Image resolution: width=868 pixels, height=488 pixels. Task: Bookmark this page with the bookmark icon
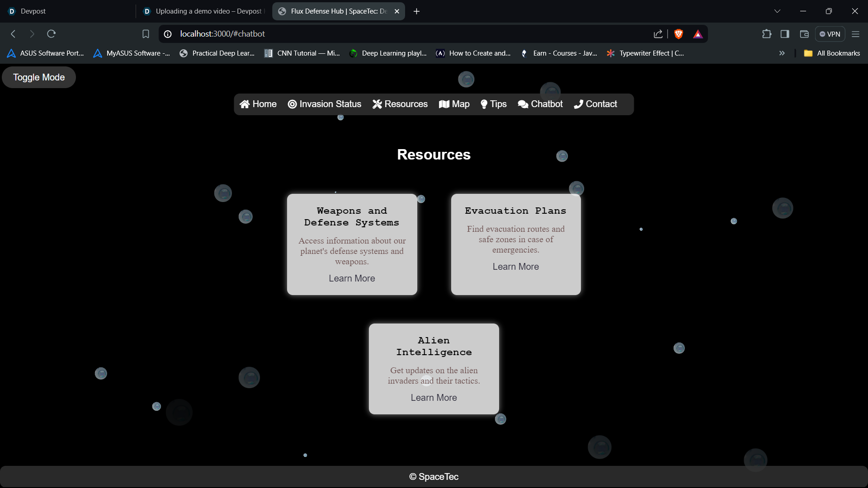(x=146, y=34)
